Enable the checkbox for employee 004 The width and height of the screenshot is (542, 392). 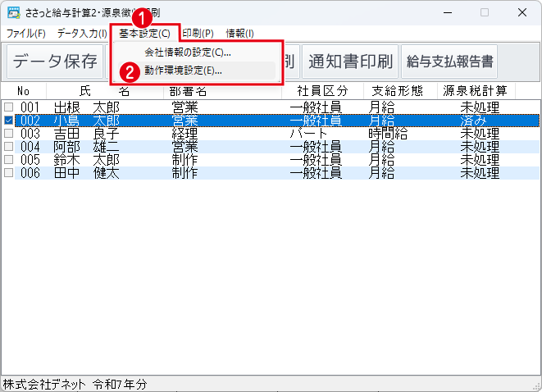coord(9,147)
